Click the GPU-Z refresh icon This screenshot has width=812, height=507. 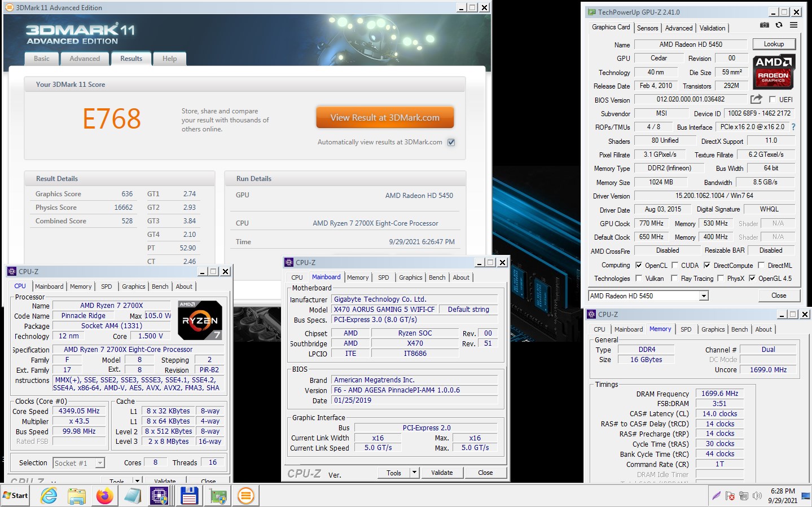click(779, 25)
